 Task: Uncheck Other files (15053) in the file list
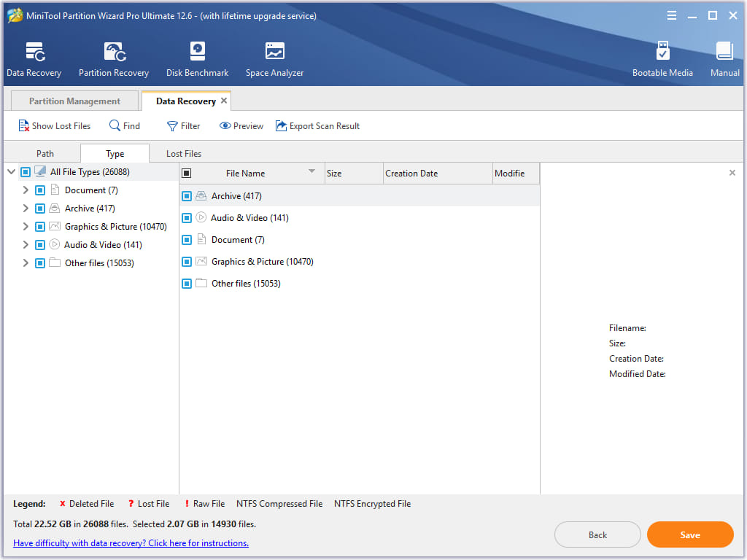[x=187, y=284]
